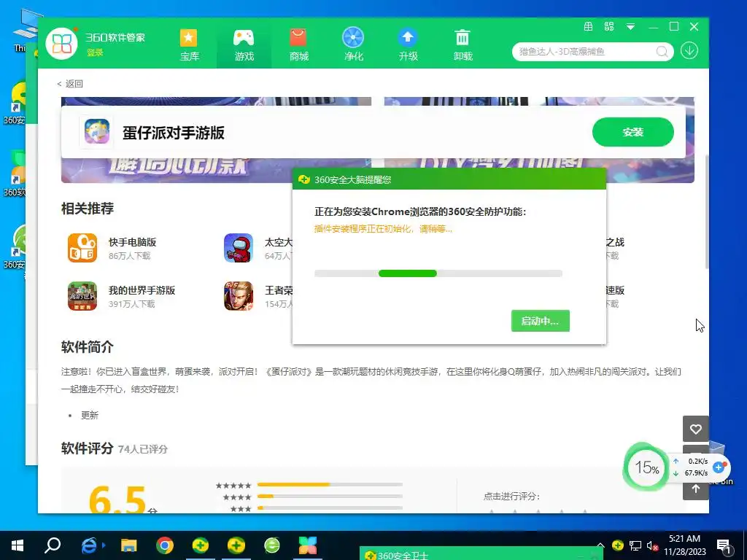Click the 登录 login link
This screenshot has height=560, width=747.
(95, 52)
